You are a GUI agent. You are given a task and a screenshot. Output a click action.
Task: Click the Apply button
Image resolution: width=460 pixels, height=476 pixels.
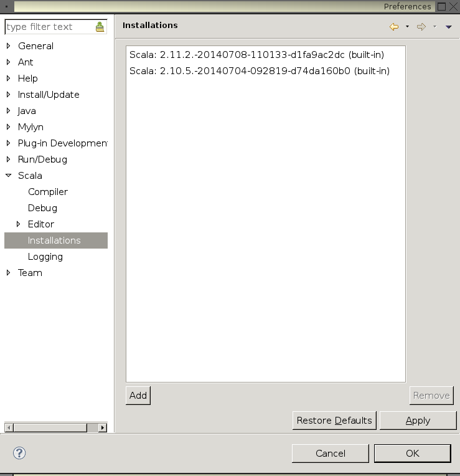click(418, 421)
